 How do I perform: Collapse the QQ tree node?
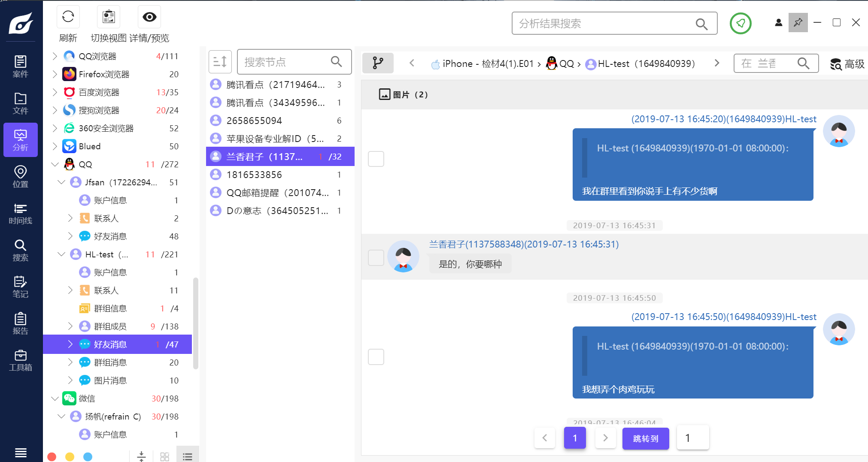(x=55, y=164)
